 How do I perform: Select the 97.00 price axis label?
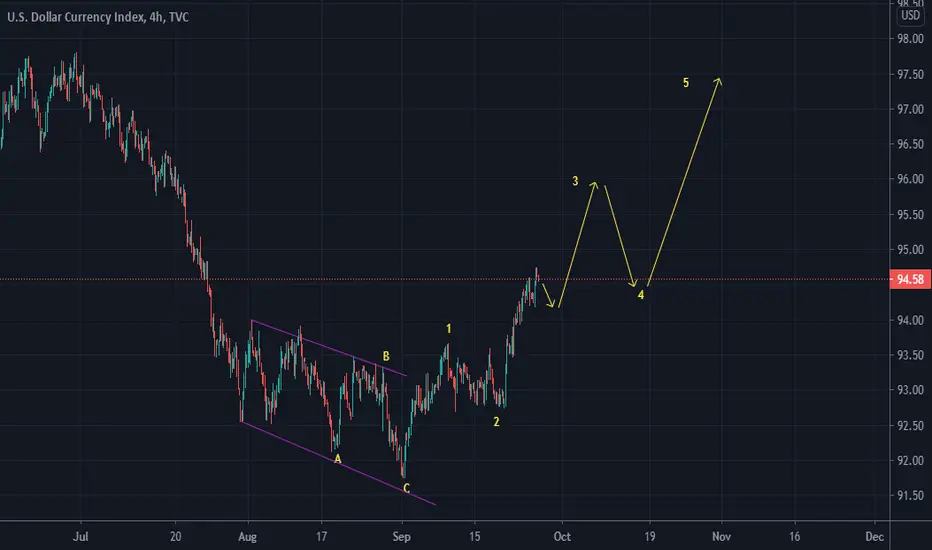click(x=910, y=109)
